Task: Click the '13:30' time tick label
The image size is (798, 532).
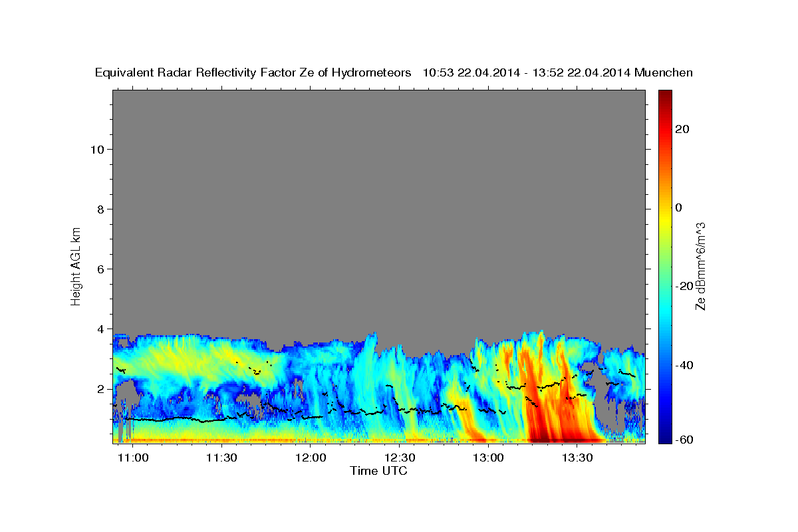Action: pos(577,458)
